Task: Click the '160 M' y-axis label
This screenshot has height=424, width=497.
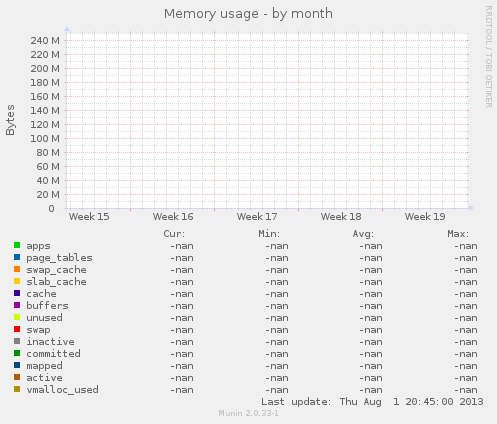Action: 45,97
